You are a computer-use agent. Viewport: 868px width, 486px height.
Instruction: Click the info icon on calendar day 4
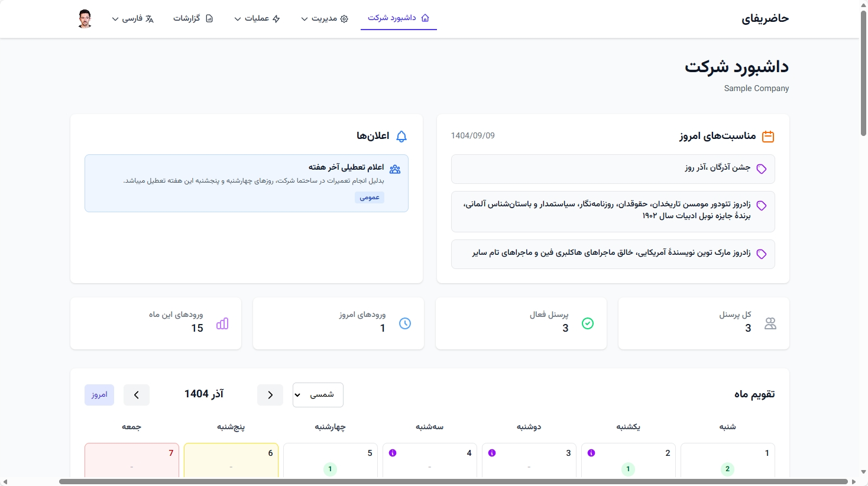click(x=393, y=452)
